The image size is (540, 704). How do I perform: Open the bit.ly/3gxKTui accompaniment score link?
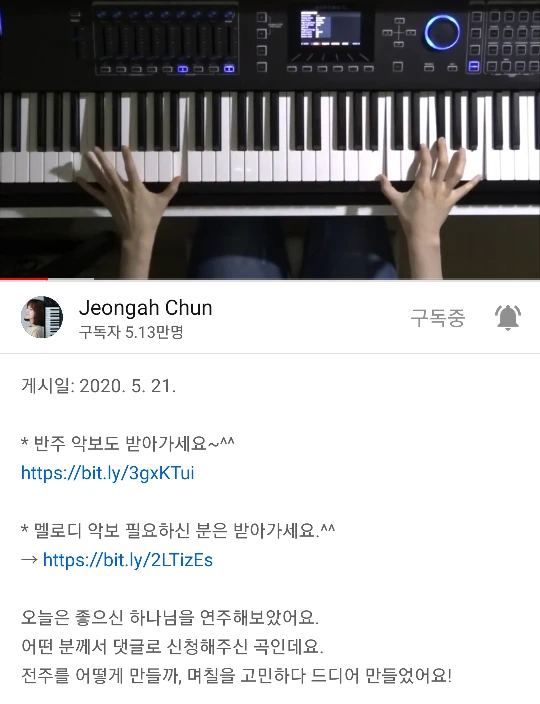tap(108, 473)
